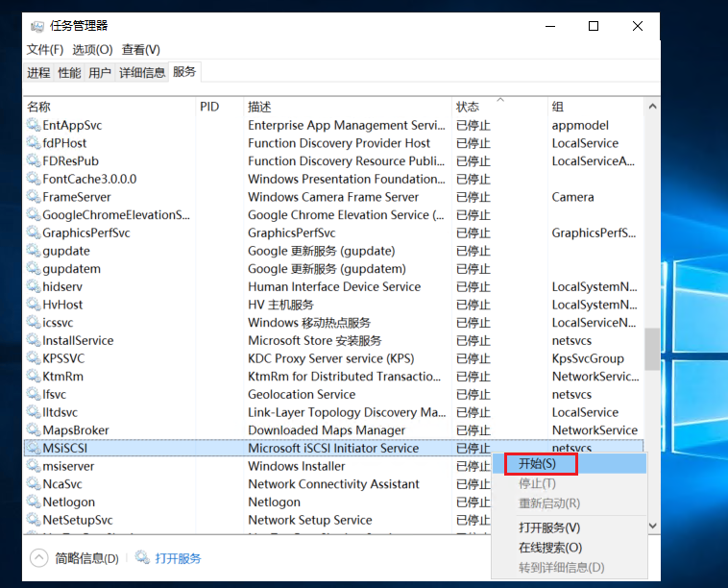
Task: Click the scrollbar up arrow
Action: (x=652, y=107)
